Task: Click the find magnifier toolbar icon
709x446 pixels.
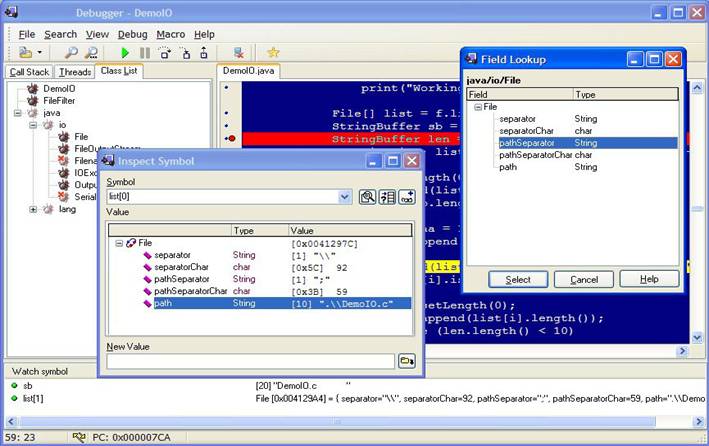Action: (x=71, y=53)
